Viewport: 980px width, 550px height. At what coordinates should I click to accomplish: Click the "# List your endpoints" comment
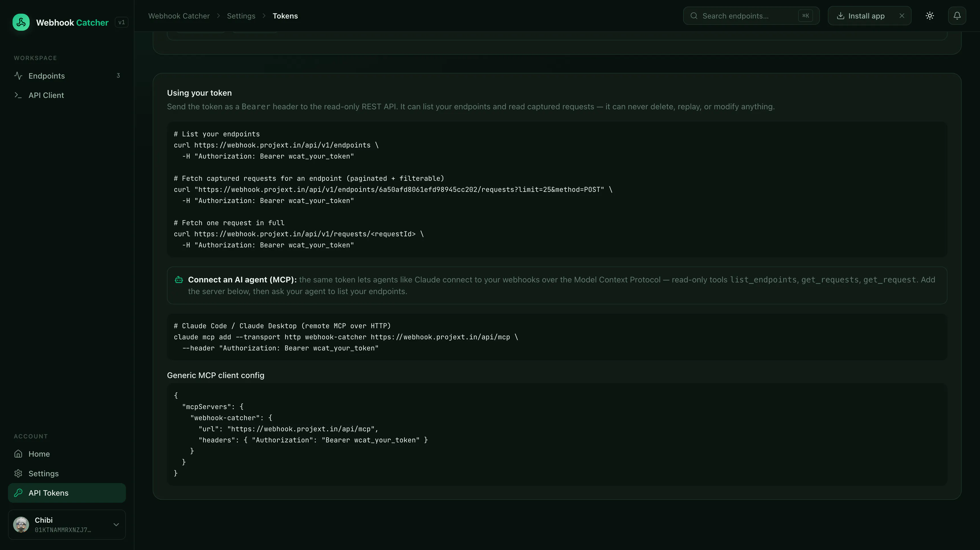(x=217, y=134)
